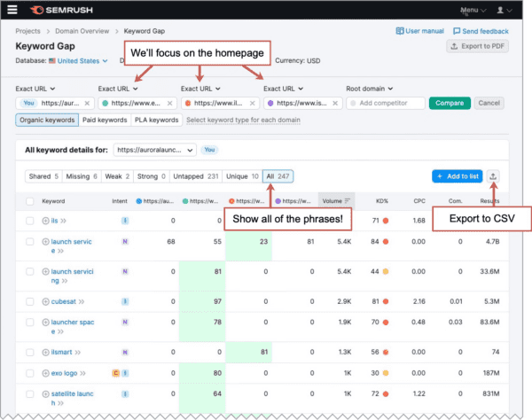Viewport: 532px width, 420px height.
Task: Remove your https://aur... domain with X
Action: [x=87, y=103]
